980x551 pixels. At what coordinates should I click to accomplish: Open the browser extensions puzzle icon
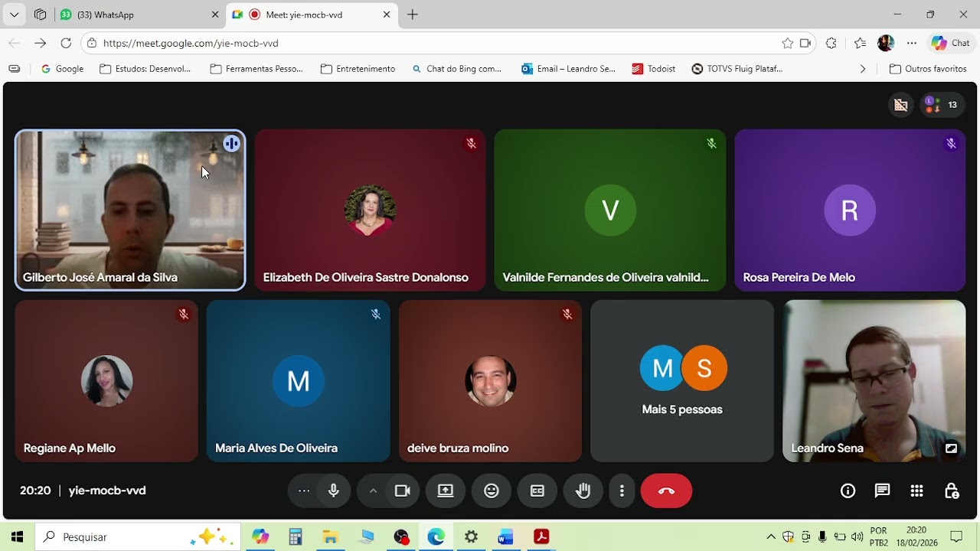coord(831,44)
